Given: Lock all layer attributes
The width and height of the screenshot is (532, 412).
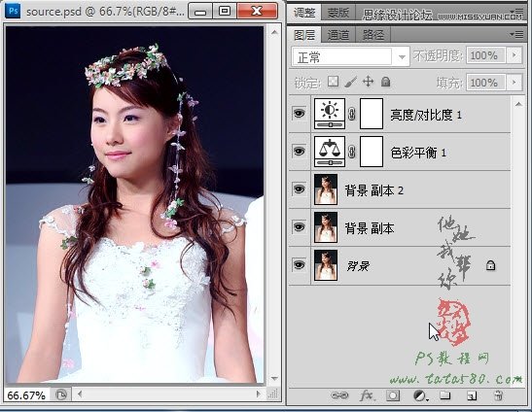Looking at the screenshot, I should 385,82.
